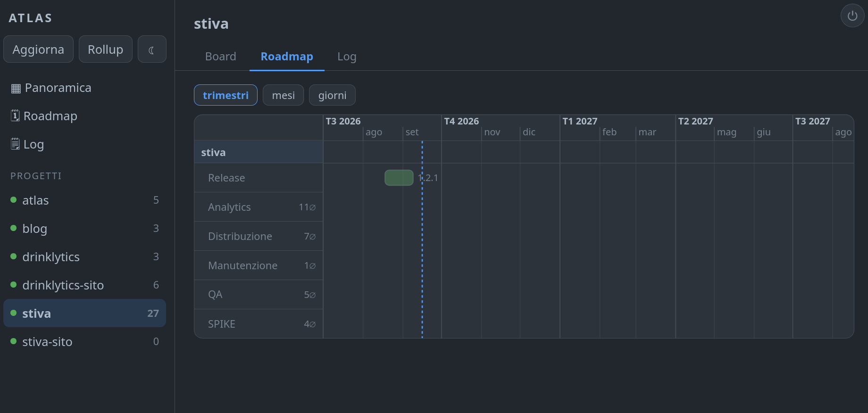This screenshot has height=413, width=868.
Task: Select the atlas project
Action: [x=84, y=200]
